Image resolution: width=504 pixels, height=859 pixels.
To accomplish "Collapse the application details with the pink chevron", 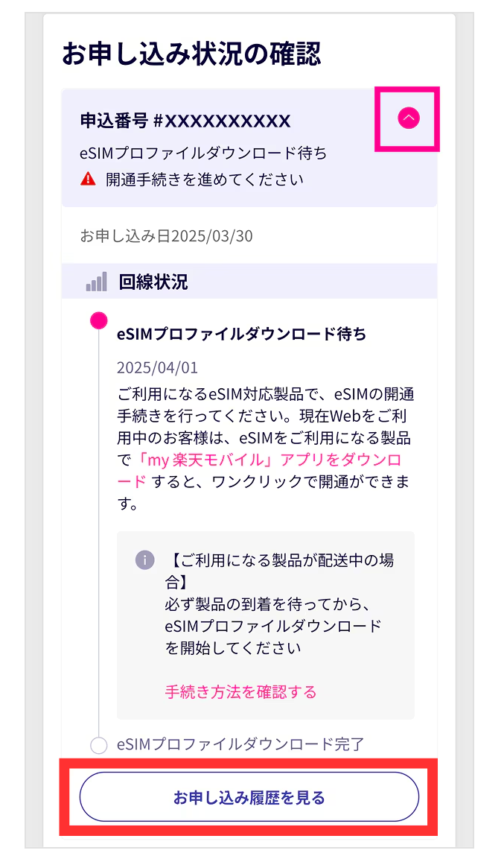I will click(409, 118).
